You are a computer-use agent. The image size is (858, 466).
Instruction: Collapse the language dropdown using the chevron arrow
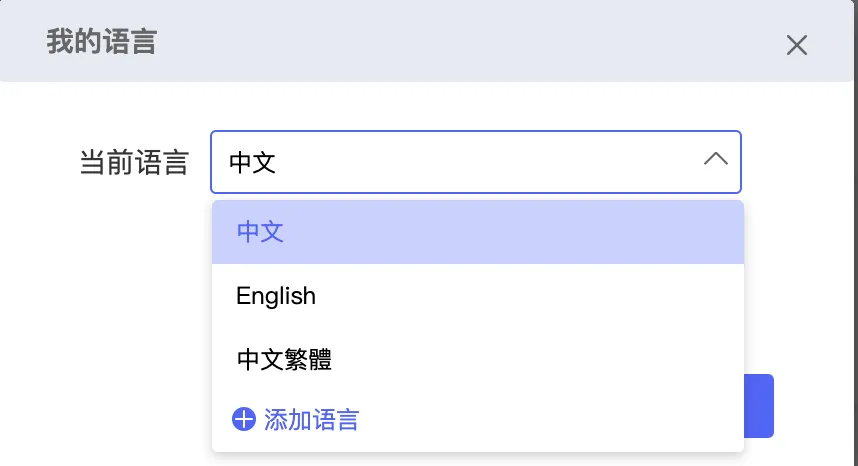[x=716, y=160]
